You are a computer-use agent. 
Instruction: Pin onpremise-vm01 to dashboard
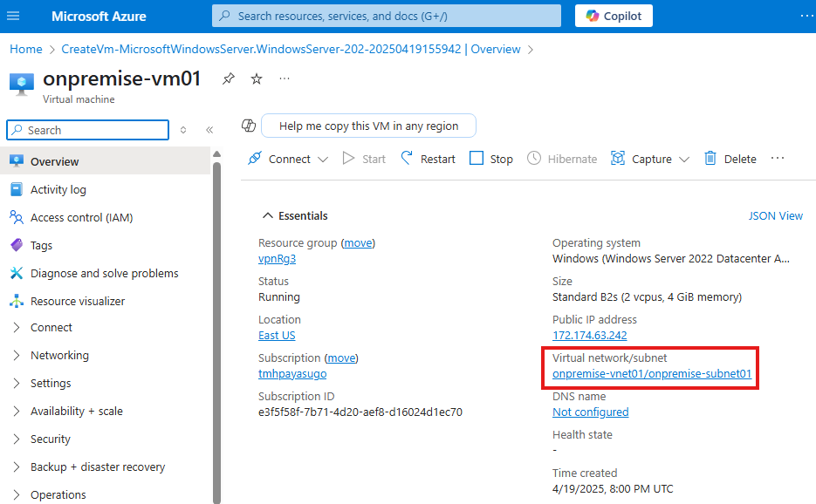[228, 79]
